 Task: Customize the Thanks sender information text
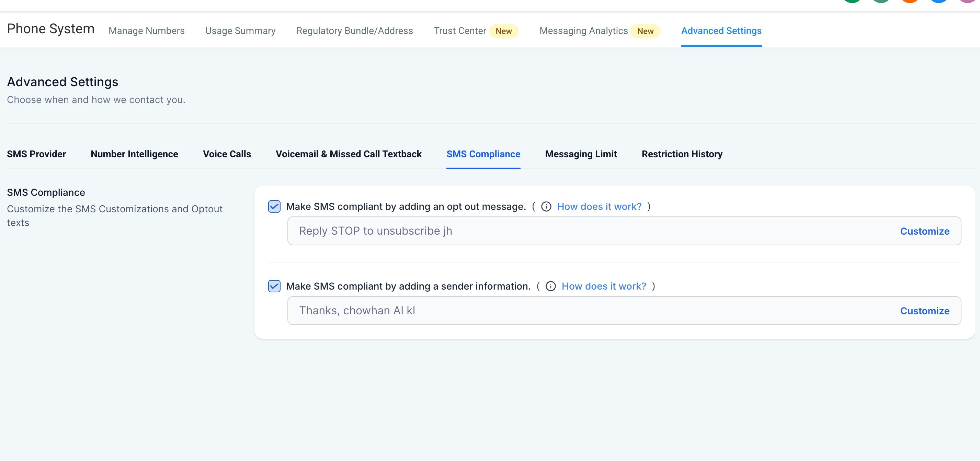tap(924, 311)
